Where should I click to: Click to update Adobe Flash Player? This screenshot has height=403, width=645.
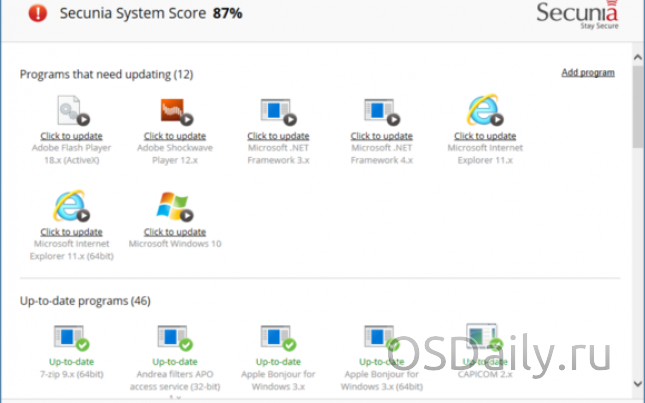[72, 136]
